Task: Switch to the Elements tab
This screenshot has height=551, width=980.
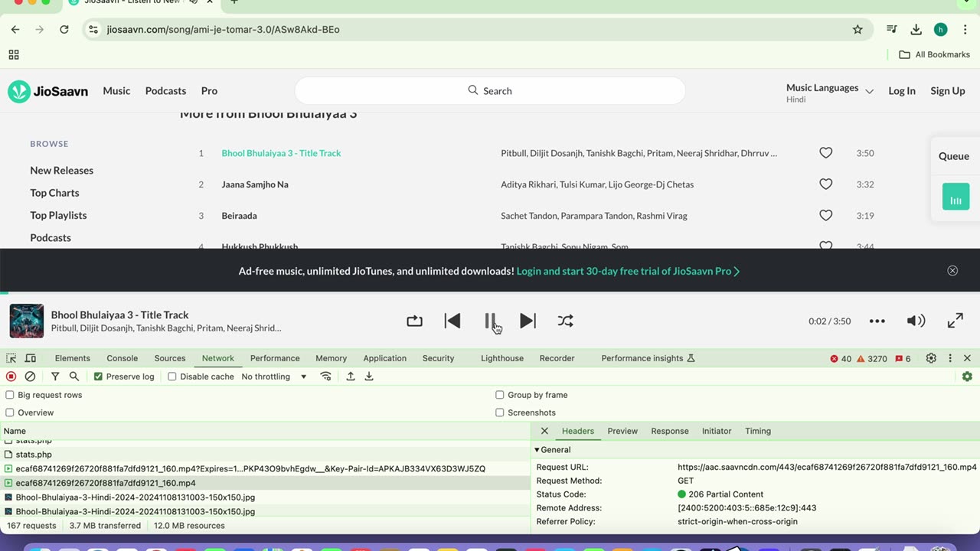Action: (x=73, y=358)
